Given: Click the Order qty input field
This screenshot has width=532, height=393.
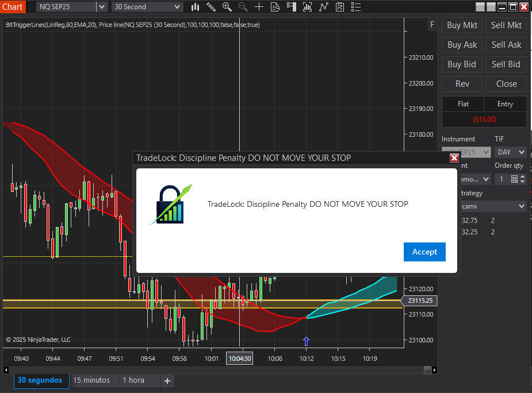Looking at the screenshot, I should pos(502,179).
